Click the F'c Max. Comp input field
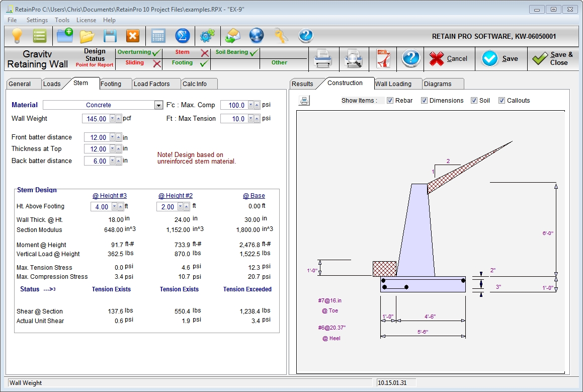This screenshot has width=583, height=392. point(234,105)
